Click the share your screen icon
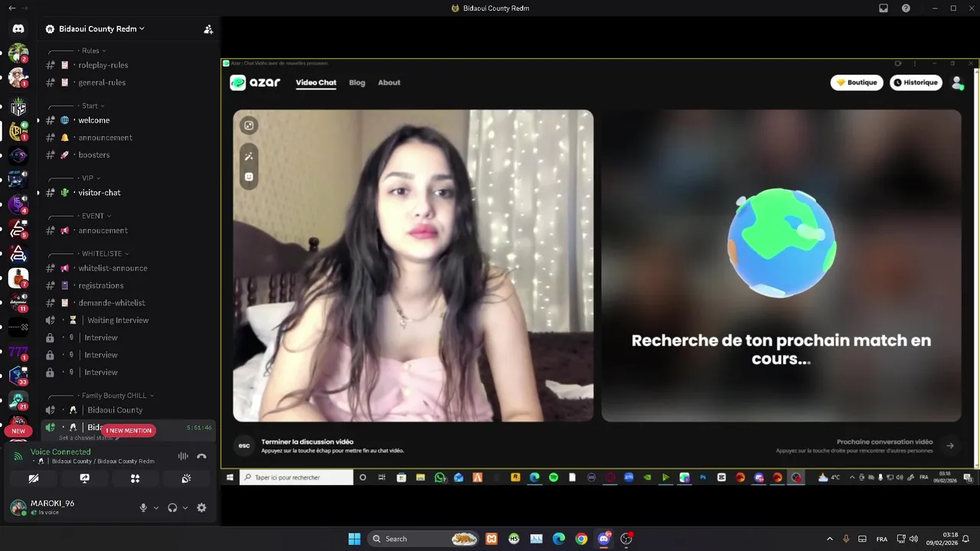The height and width of the screenshot is (551, 980). point(84,478)
